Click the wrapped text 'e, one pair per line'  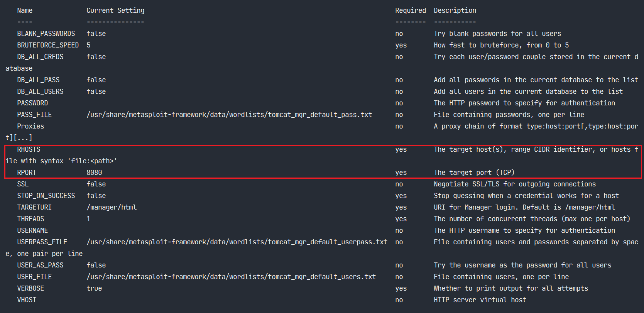[44, 254]
